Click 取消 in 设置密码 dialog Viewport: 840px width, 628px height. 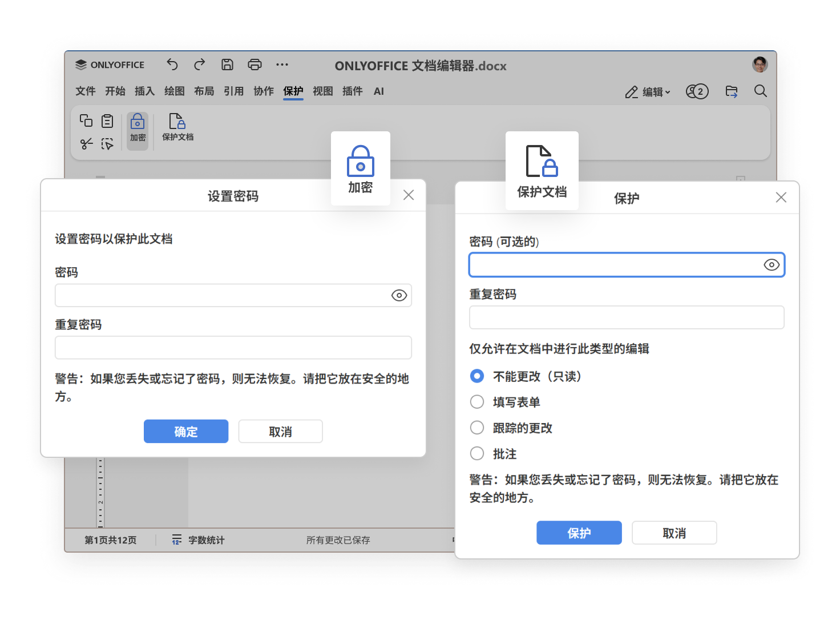(x=281, y=432)
